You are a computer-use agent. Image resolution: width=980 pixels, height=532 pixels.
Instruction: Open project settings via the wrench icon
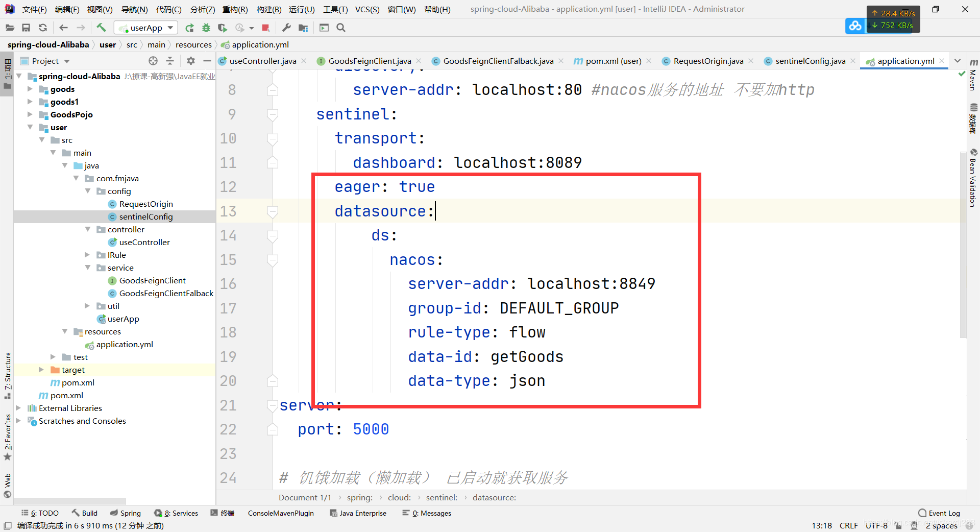286,28
